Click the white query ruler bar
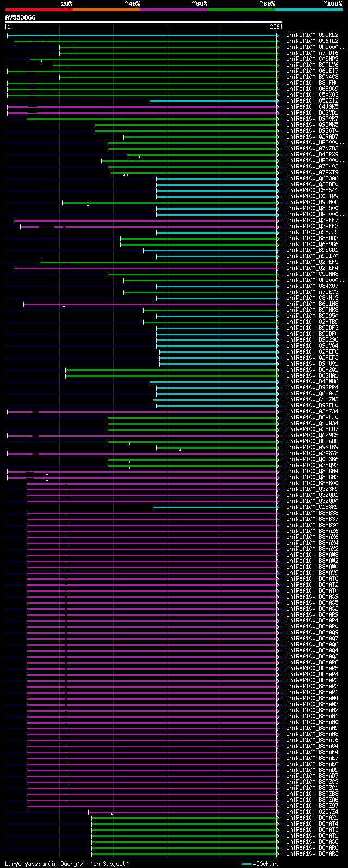Viewport: 348px width, 868px height. pos(143,22)
